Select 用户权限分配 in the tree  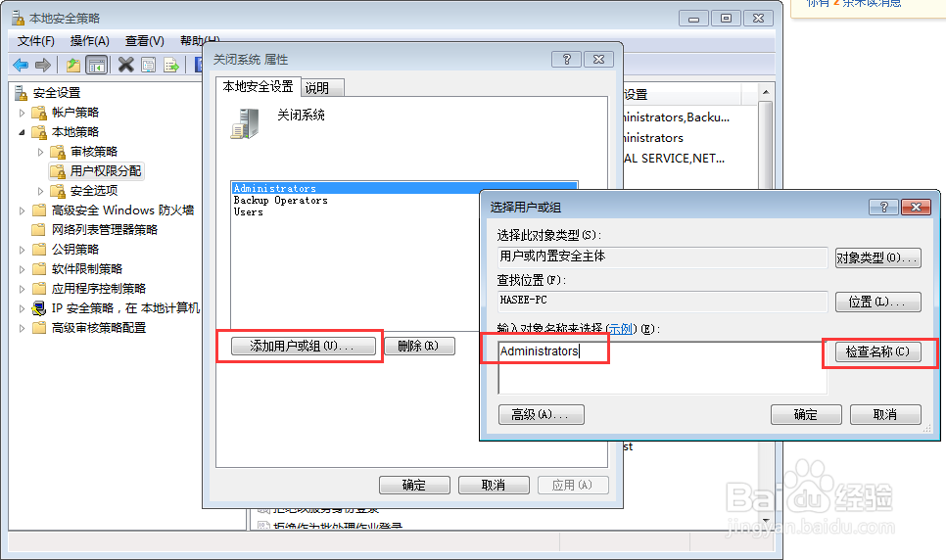(106, 171)
